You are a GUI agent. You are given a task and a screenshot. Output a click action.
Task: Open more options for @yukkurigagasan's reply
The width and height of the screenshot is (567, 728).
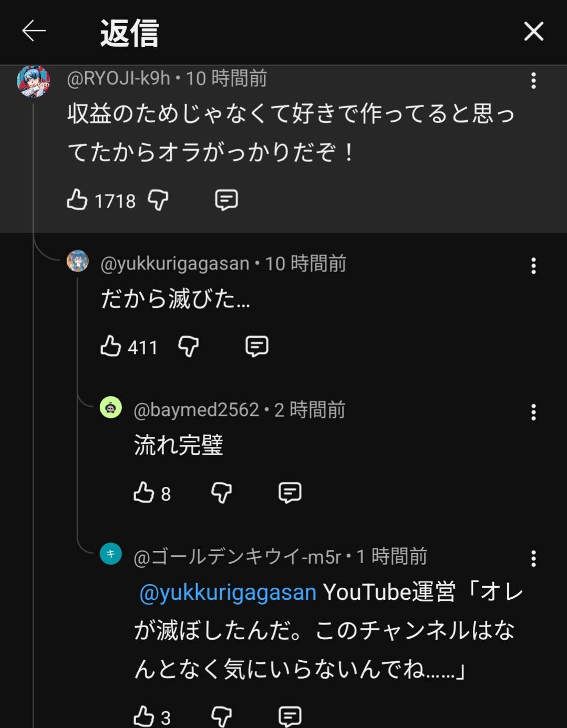coord(533,266)
